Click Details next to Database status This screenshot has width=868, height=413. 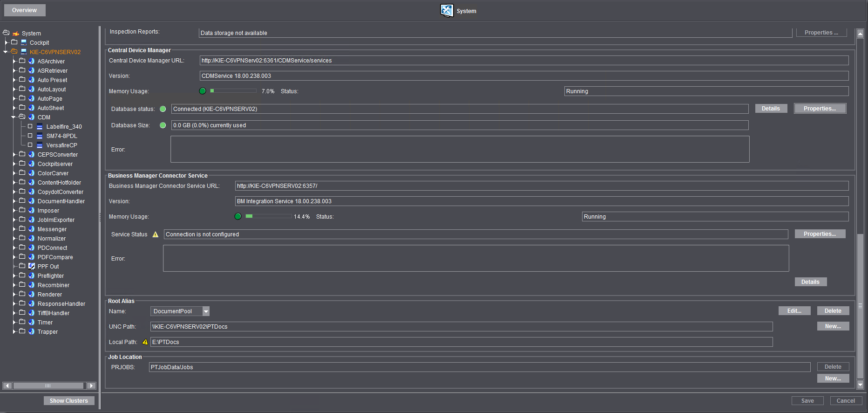point(771,109)
